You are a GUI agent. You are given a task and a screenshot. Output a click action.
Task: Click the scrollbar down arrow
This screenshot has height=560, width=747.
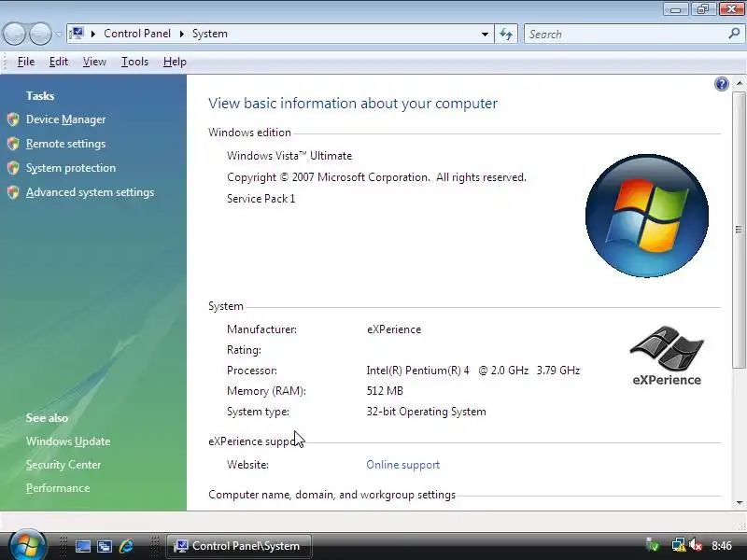[x=739, y=503]
